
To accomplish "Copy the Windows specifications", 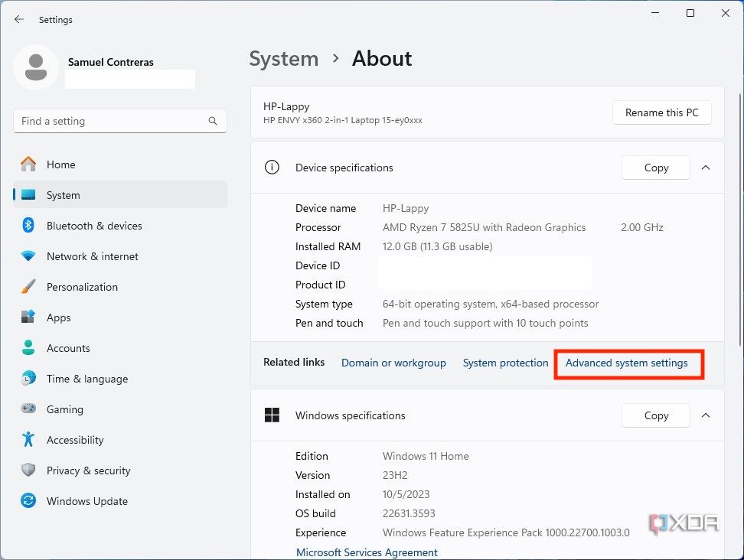I will coord(656,415).
